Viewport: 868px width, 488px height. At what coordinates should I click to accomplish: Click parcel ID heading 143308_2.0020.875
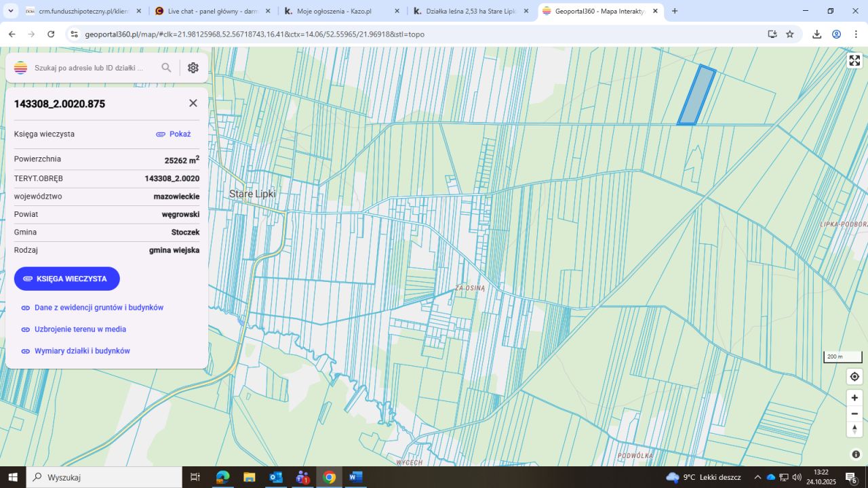click(x=60, y=104)
